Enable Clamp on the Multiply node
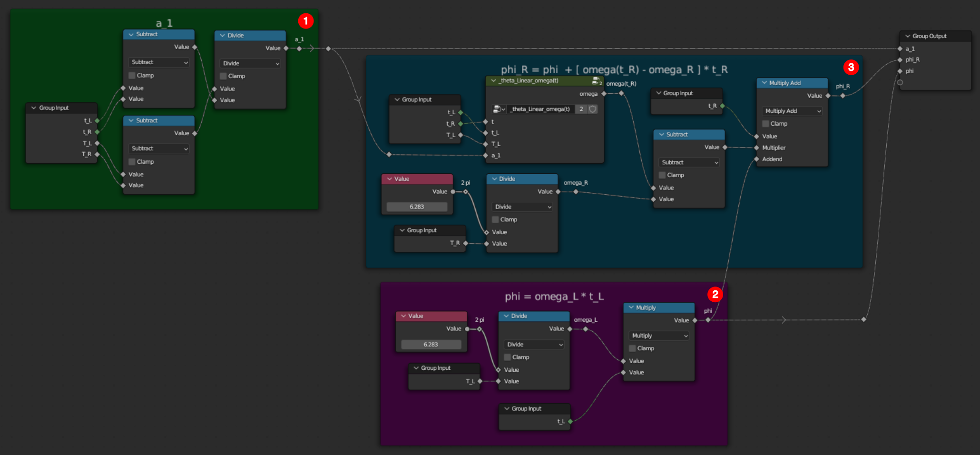This screenshot has height=455, width=980. [633, 348]
